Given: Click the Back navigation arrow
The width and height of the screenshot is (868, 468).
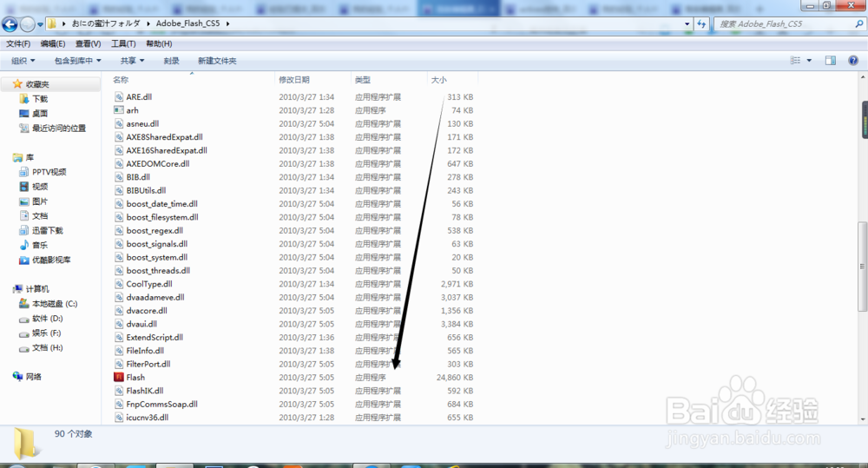Looking at the screenshot, I should 10,23.
